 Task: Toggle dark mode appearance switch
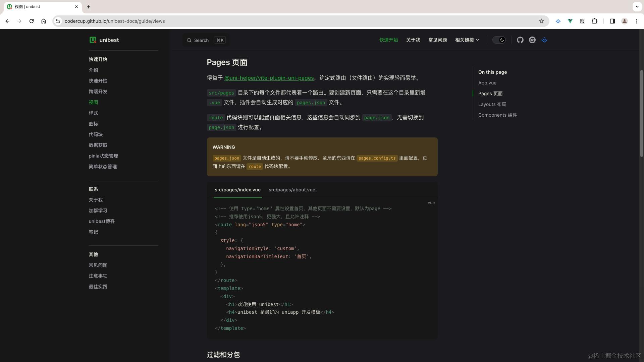click(499, 40)
